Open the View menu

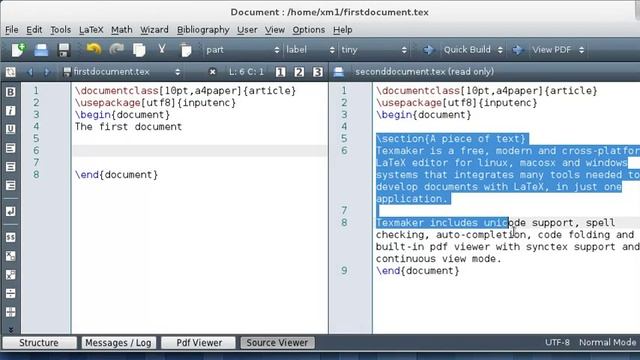click(275, 30)
